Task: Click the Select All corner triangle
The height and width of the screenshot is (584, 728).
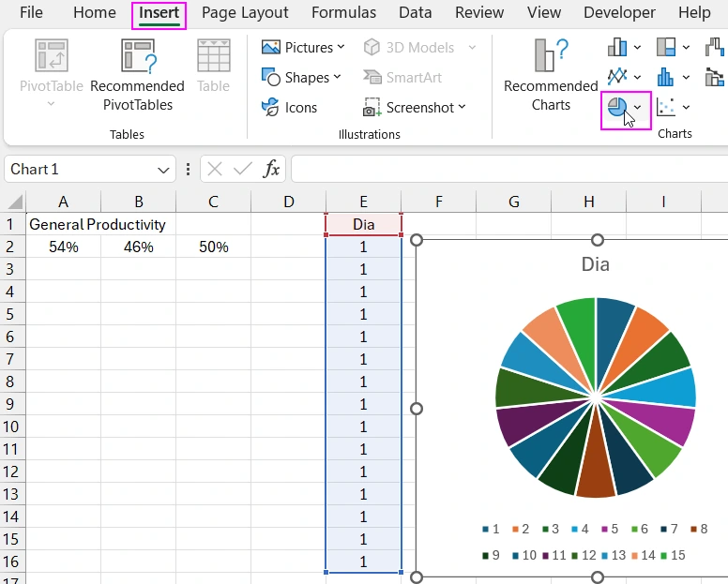Action: tap(16, 202)
